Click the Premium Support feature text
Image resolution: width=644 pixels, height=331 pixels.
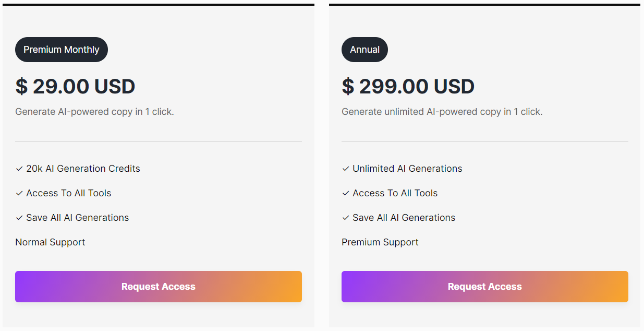pos(380,242)
